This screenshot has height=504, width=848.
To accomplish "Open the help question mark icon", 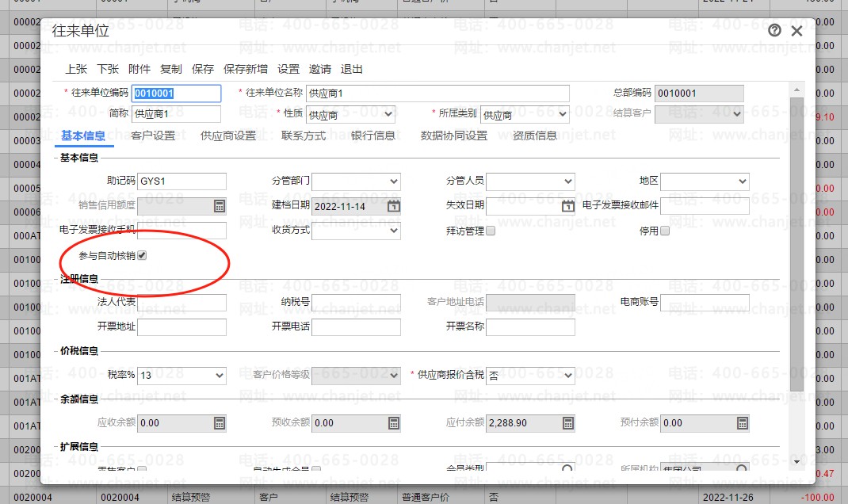I will [774, 30].
